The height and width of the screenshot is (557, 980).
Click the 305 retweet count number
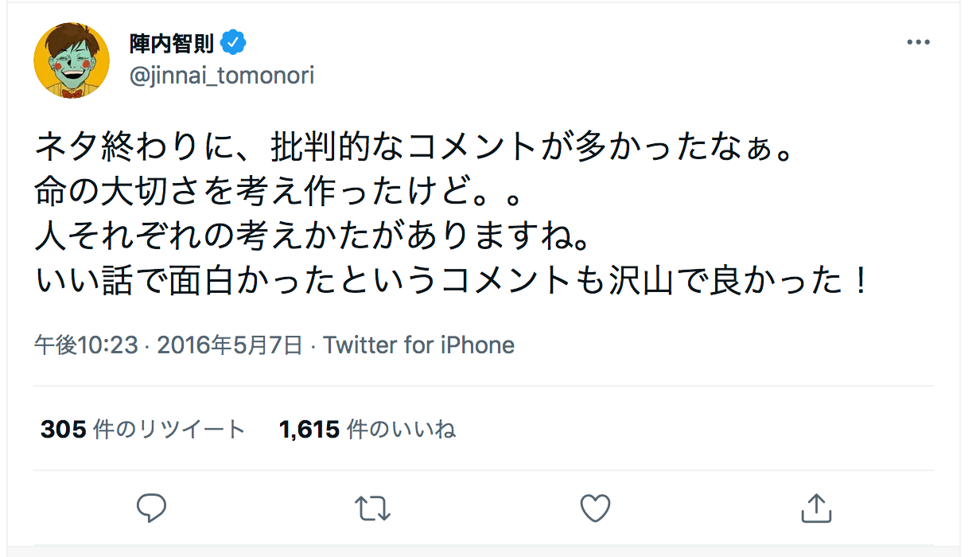pyautogui.click(x=63, y=430)
